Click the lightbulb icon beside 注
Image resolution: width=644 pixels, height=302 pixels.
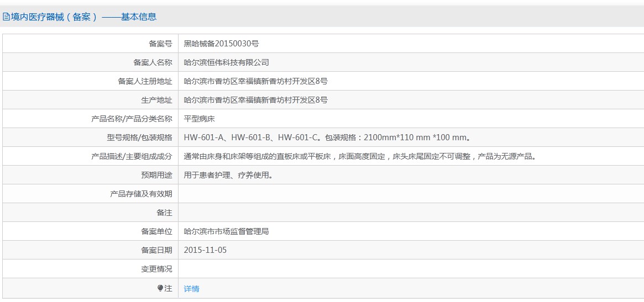tap(160, 288)
